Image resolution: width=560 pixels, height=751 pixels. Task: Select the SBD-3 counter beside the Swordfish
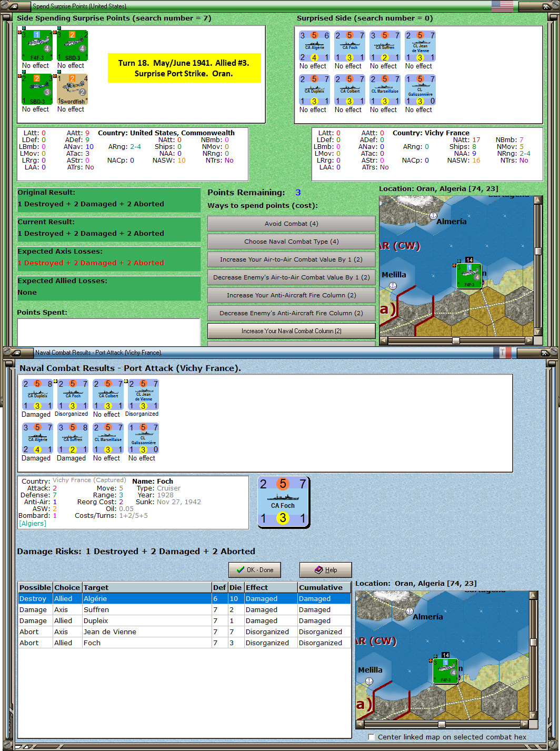tap(36, 89)
